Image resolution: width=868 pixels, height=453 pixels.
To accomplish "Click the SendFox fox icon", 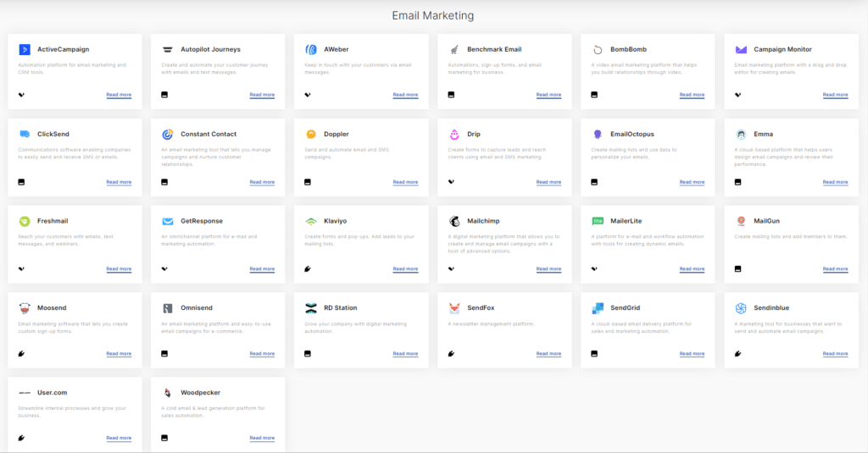I will [x=454, y=308].
